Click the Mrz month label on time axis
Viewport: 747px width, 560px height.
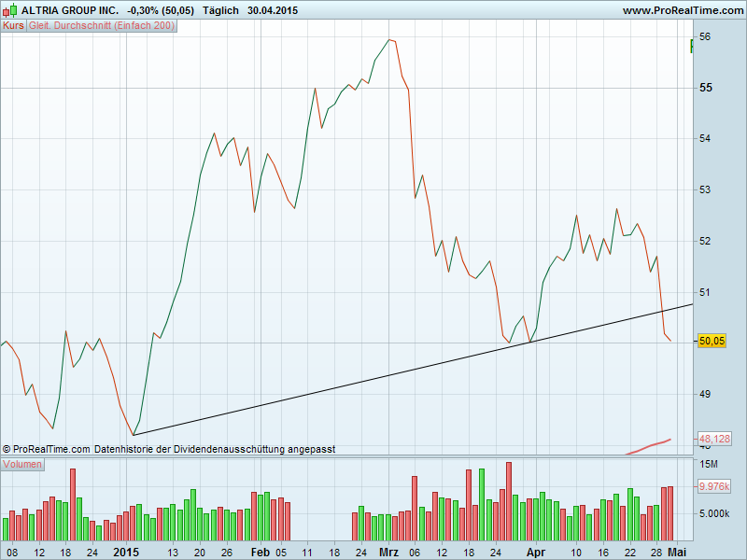tap(388, 553)
